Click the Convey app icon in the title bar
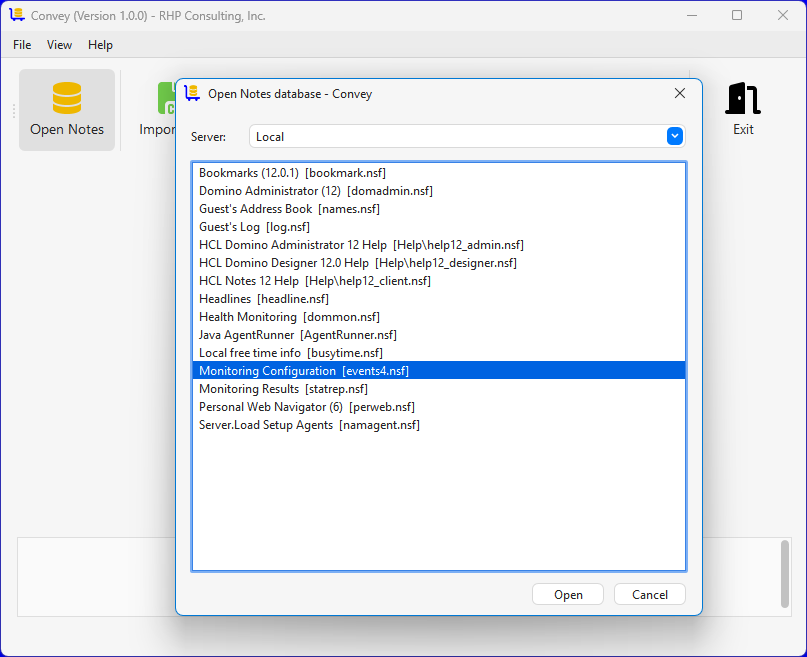Image resolution: width=807 pixels, height=657 pixels. [17, 15]
